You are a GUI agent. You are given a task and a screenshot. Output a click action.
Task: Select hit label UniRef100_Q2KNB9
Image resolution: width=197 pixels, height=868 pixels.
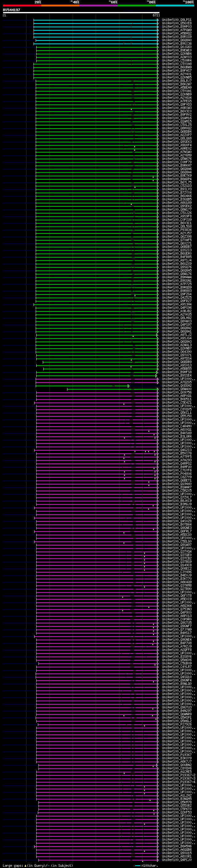tap(176, 94)
